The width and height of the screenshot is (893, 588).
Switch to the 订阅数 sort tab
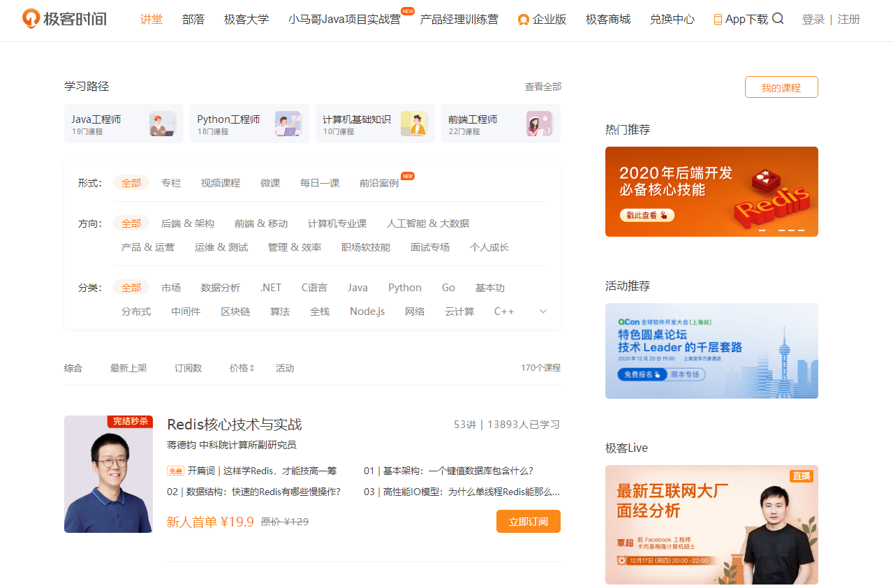pyautogui.click(x=187, y=368)
